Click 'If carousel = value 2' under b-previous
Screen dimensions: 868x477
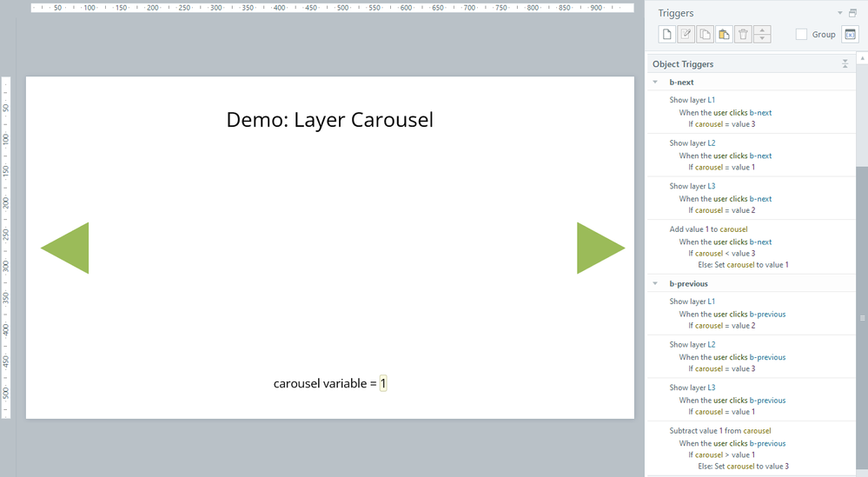[722, 326]
